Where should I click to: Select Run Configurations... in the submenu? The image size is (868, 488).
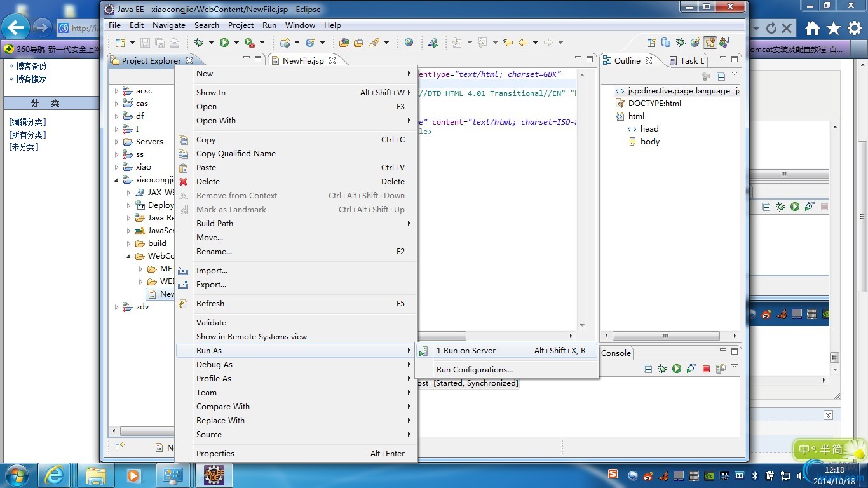[x=506, y=370]
